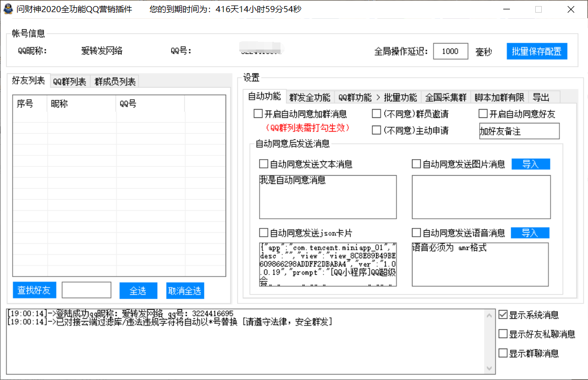
Task: Click the 爱转发网络 nickname text
Action: [102, 51]
